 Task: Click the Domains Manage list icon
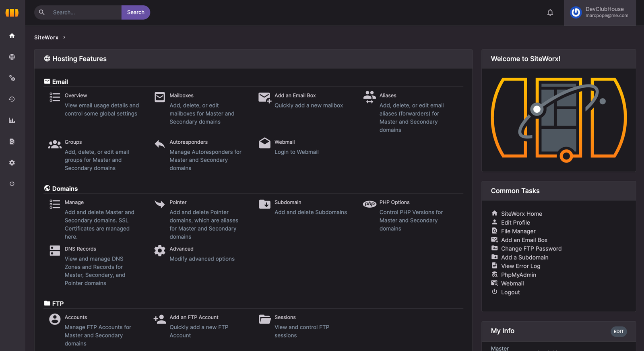(x=55, y=204)
